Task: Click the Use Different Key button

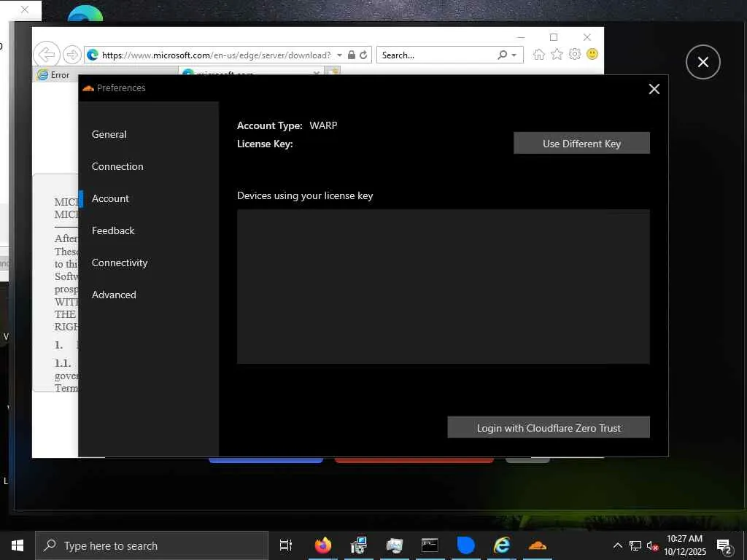Action: (x=581, y=144)
